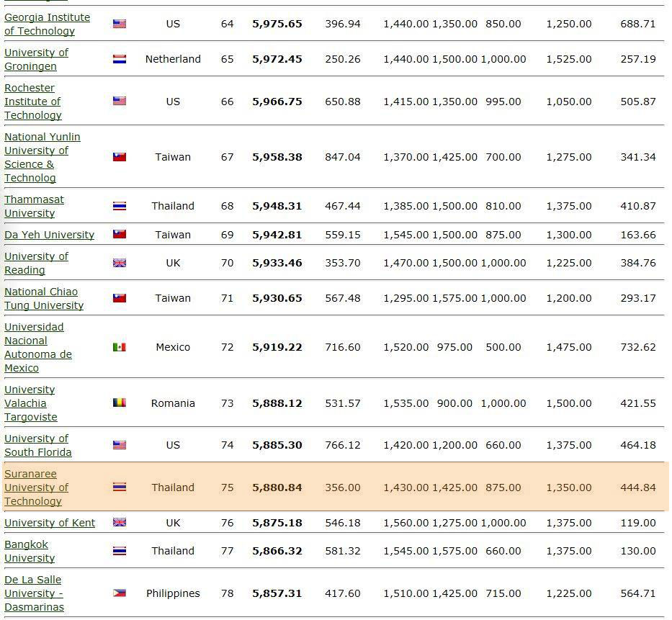Select total score 5,930.65
This screenshot has width=672, height=620.
[x=277, y=298]
